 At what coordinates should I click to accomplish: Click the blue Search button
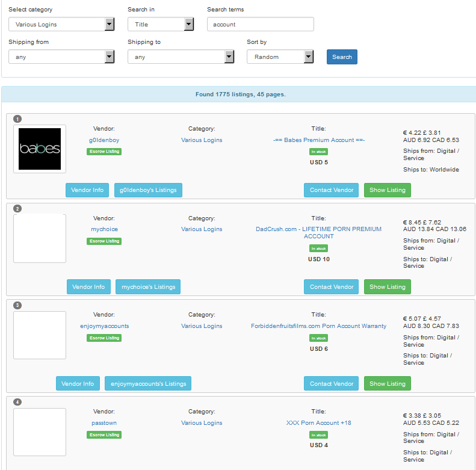tap(342, 57)
